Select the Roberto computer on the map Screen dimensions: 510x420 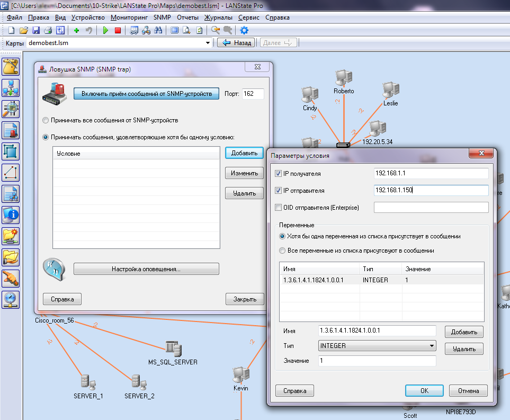coord(344,77)
